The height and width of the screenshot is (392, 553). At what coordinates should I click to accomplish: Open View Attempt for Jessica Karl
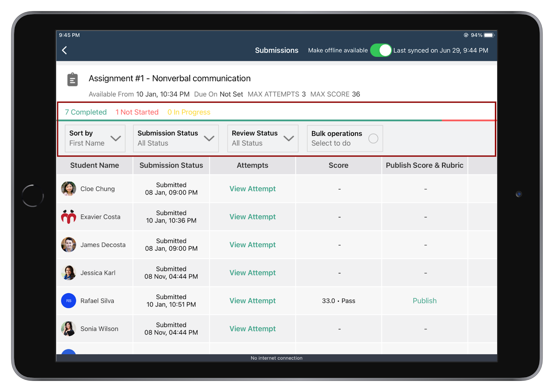[x=253, y=273]
